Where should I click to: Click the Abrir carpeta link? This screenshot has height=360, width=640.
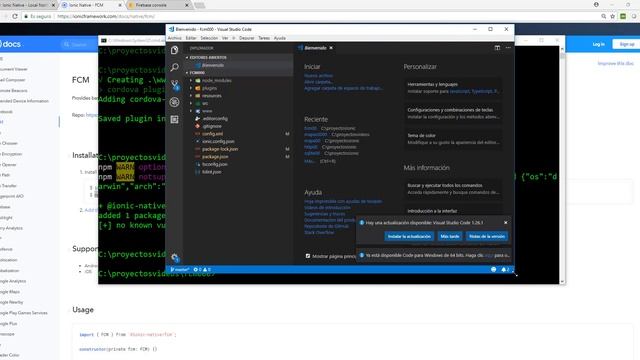click(x=318, y=82)
